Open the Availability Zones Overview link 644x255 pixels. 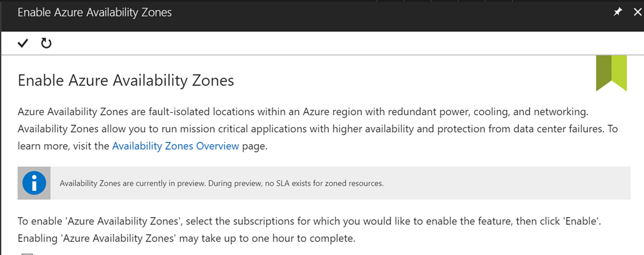[x=175, y=146]
